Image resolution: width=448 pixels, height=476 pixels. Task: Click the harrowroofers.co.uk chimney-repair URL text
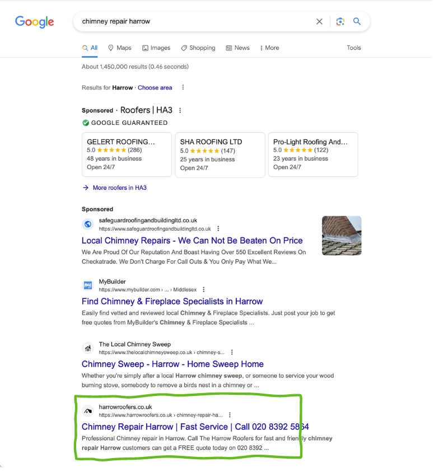(161, 415)
